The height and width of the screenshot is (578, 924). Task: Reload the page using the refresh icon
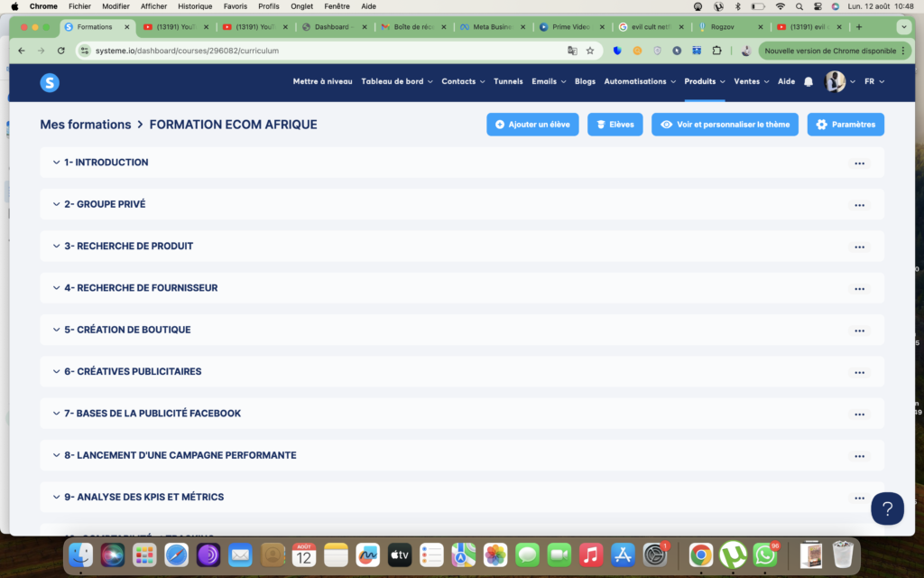tap(61, 51)
